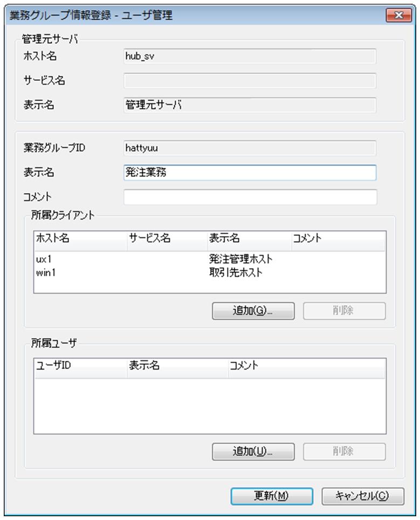This screenshot has height=520, width=420.
Task: Click the empty コメント input field
Action: [x=250, y=197]
